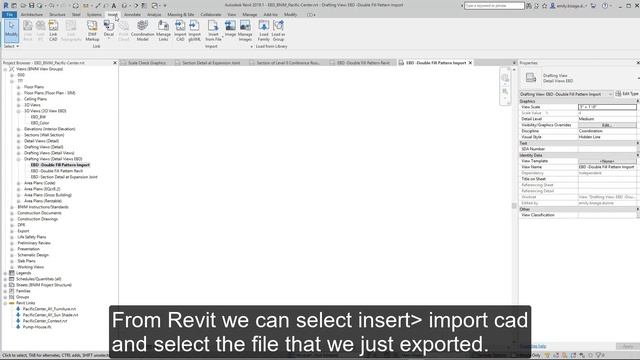Close the Project Browser panel
This screenshot has width=640, height=360.
(x=115, y=63)
